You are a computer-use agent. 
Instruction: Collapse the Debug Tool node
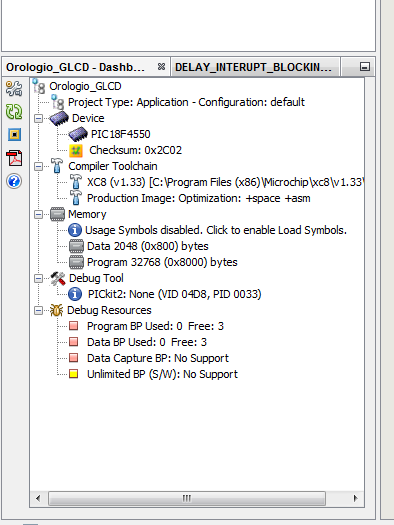38,279
